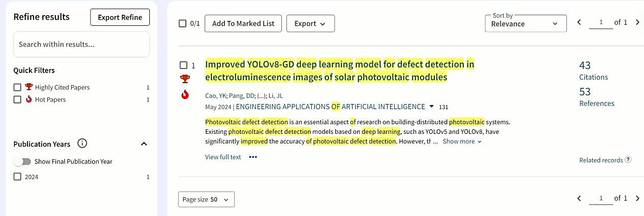
Task: Open the Export dropdown menu
Action: click(310, 23)
